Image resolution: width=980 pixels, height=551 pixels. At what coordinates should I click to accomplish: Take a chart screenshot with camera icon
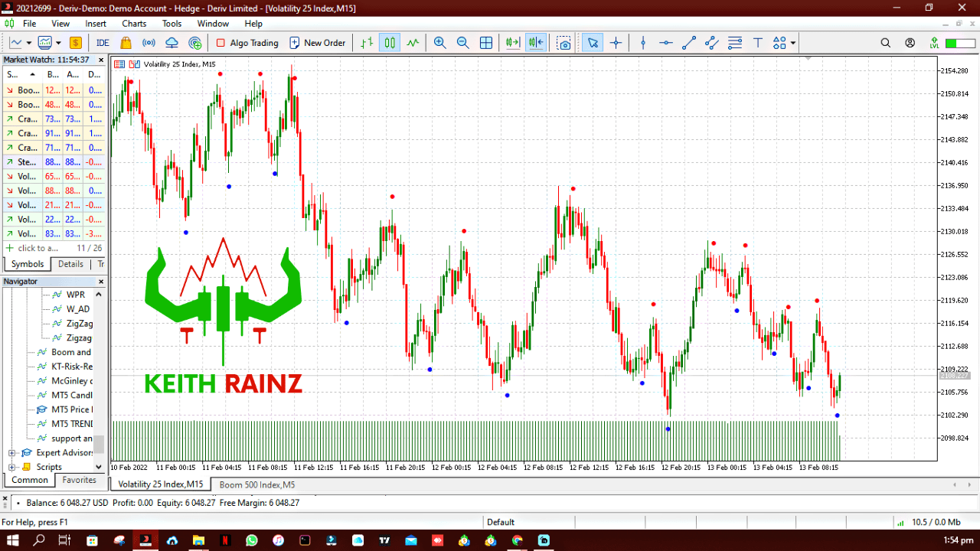(x=564, y=43)
